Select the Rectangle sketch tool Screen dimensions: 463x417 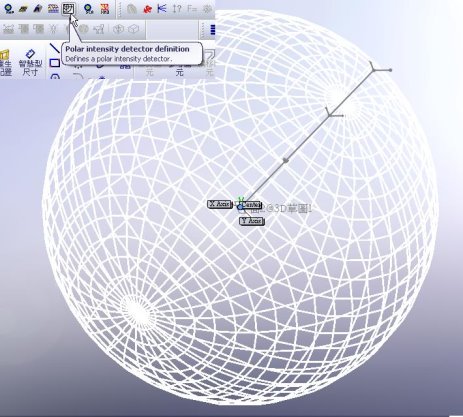click(x=54, y=63)
